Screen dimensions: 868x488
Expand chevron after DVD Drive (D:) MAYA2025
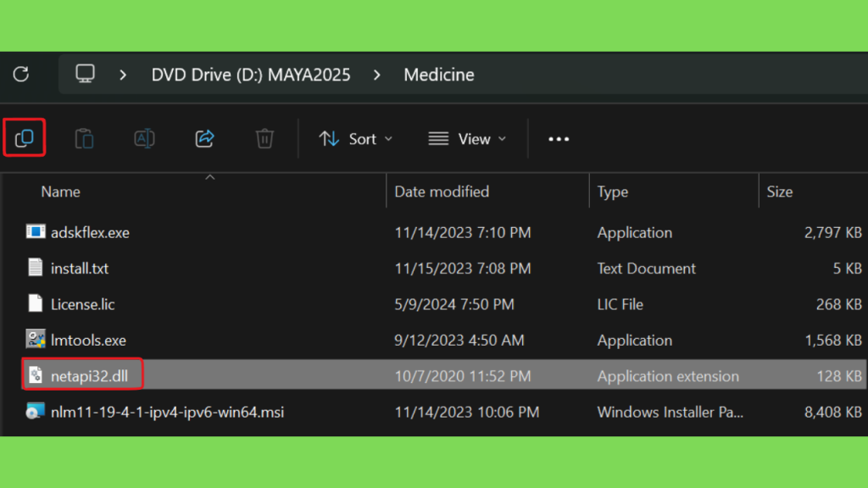click(x=377, y=75)
